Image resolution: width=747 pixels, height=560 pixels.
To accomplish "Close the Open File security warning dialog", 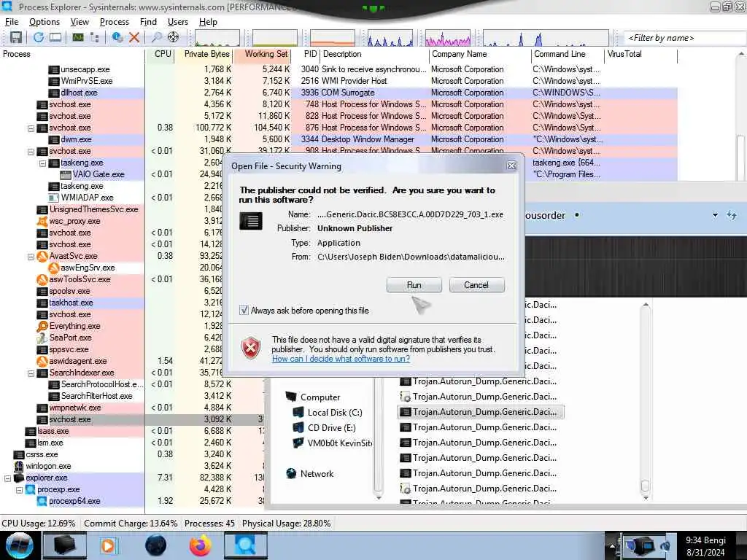I will click(x=511, y=166).
